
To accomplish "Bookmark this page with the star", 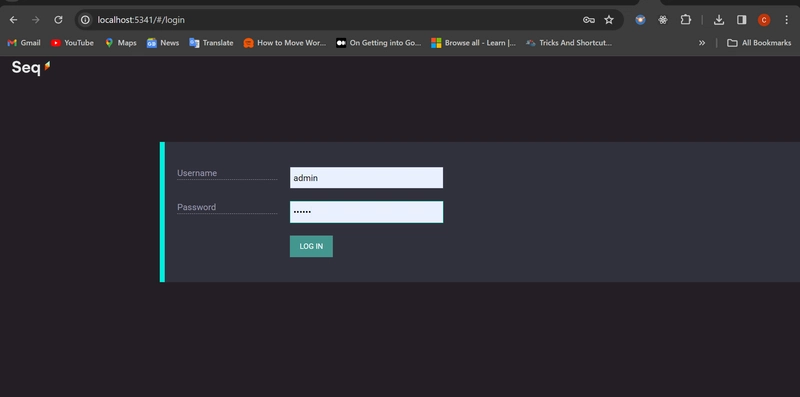I will pos(609,20).
